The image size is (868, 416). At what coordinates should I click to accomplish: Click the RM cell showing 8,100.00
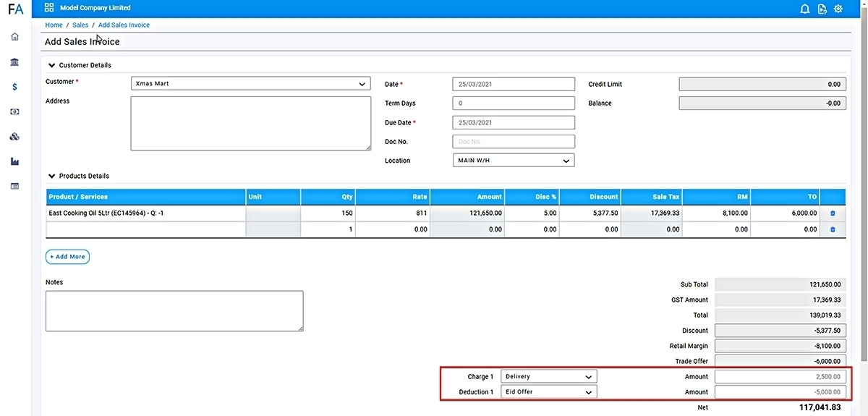pos(717,213)
